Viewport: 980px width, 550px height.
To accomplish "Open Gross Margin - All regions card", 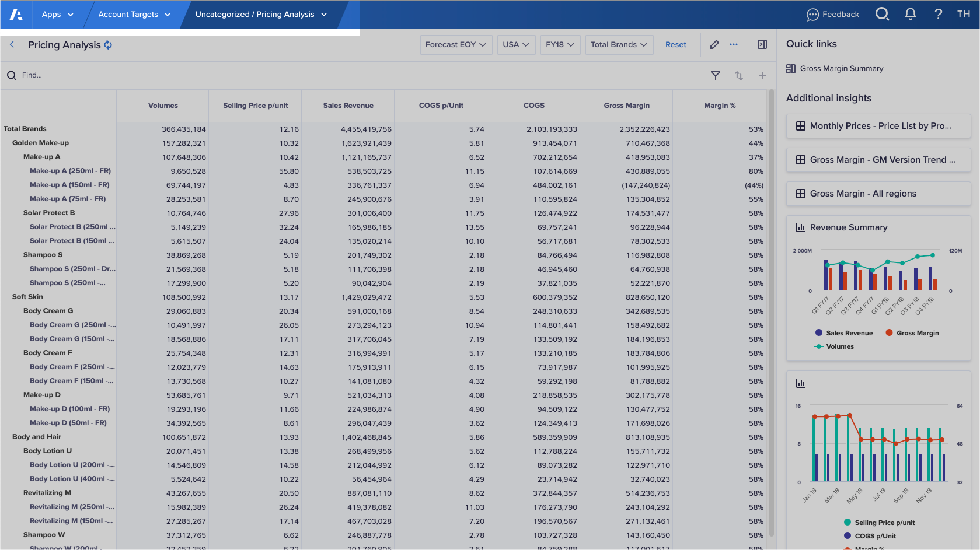I will [878, 194].
